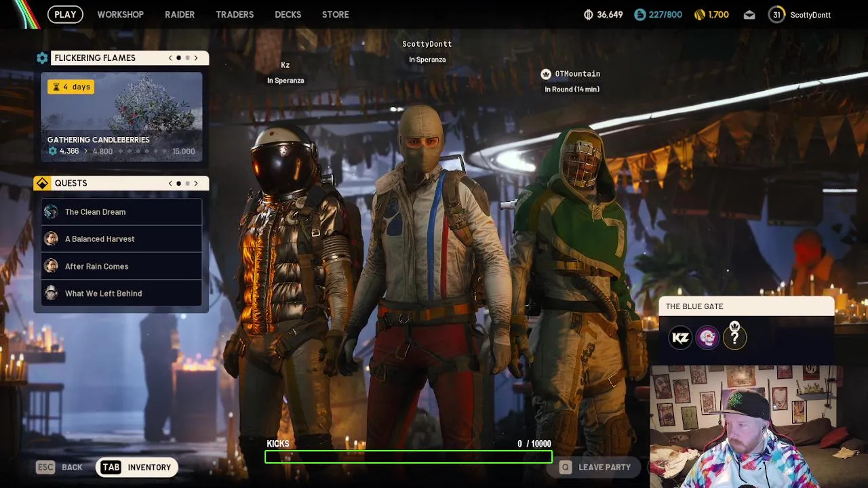Click the BACK button
Viewport: 868px width, 488px height.
tap(72, 467)
